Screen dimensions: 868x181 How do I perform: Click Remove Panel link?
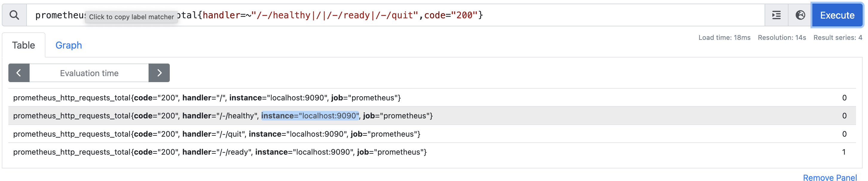point(829,178)
